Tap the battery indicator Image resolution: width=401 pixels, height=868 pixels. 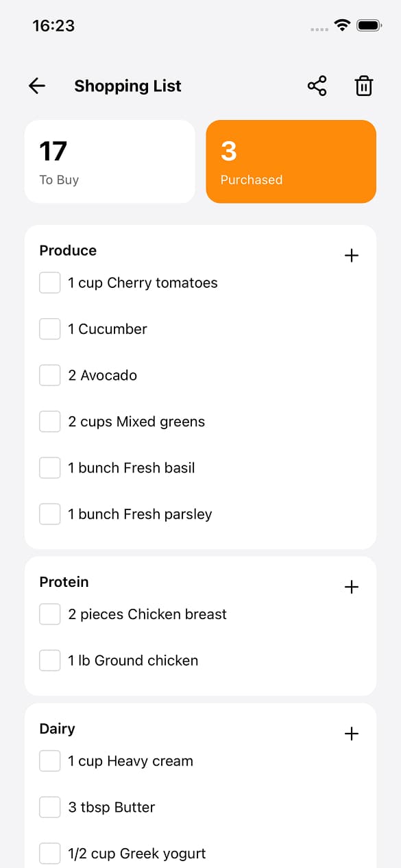[x=369, y=25]
